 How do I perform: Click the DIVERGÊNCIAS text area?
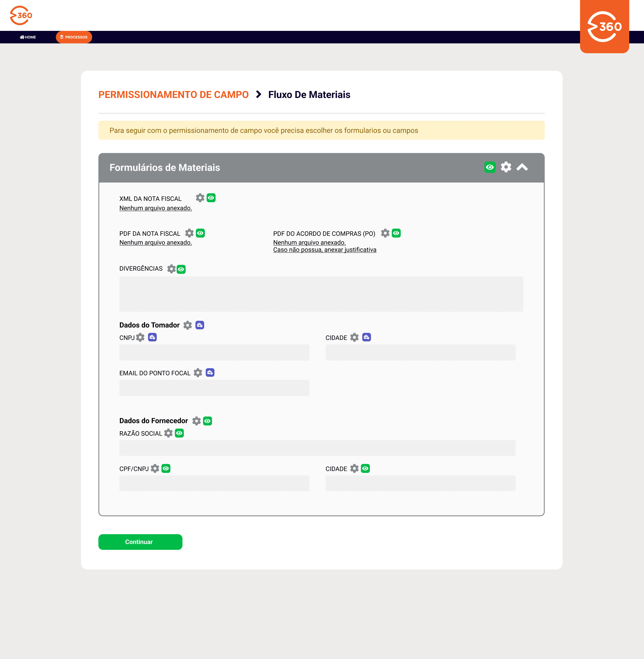click(x=321, y=294)
